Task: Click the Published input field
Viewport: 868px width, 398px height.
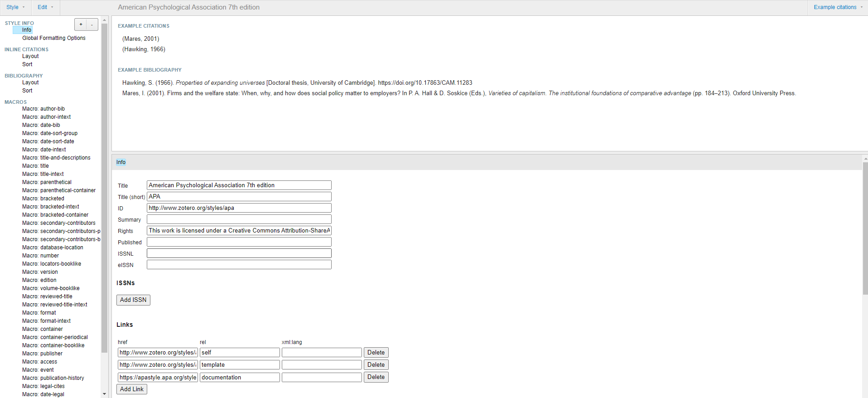Action: (239, 242)
